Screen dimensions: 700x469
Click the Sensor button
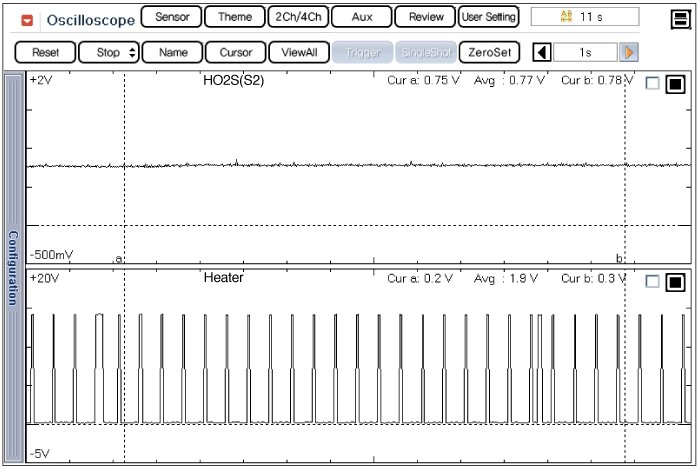pyautogui.click(x=171, y=17)
